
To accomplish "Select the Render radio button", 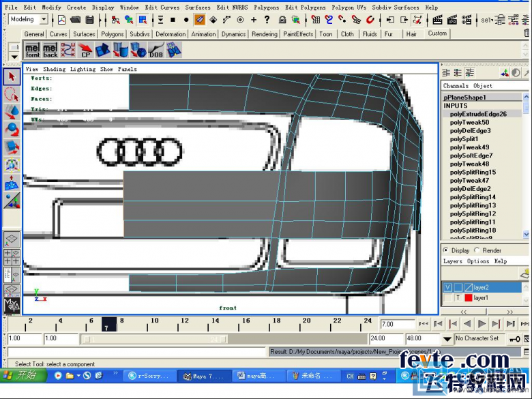I will pyautogui.click(x=477, y=250).
